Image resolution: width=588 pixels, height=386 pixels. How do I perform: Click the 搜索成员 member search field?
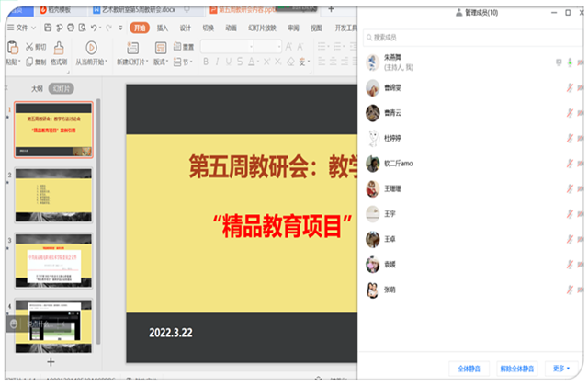tap(469, 38)
